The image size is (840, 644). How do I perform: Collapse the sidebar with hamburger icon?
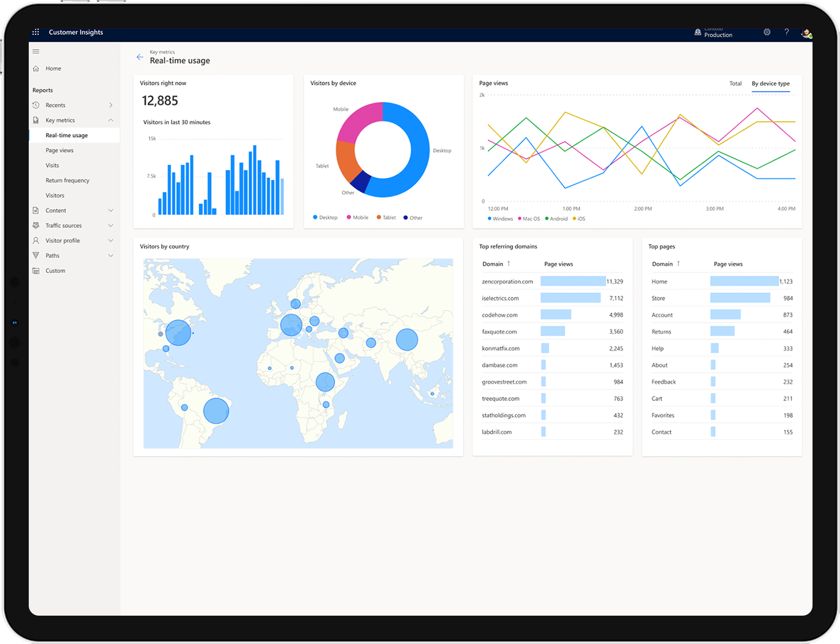click(36, 52)
